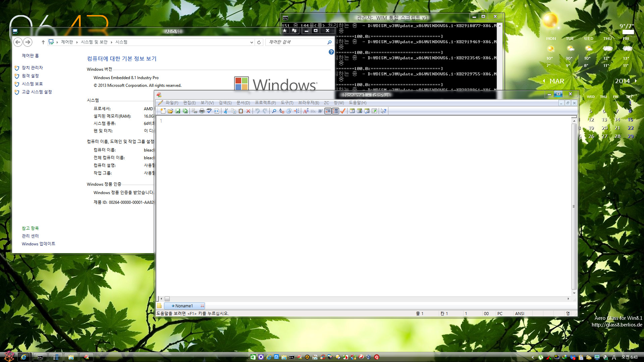The width and height of the screenshot is (644, 362).
Task: Click the Find in Files icon
Action: point(289,111)
